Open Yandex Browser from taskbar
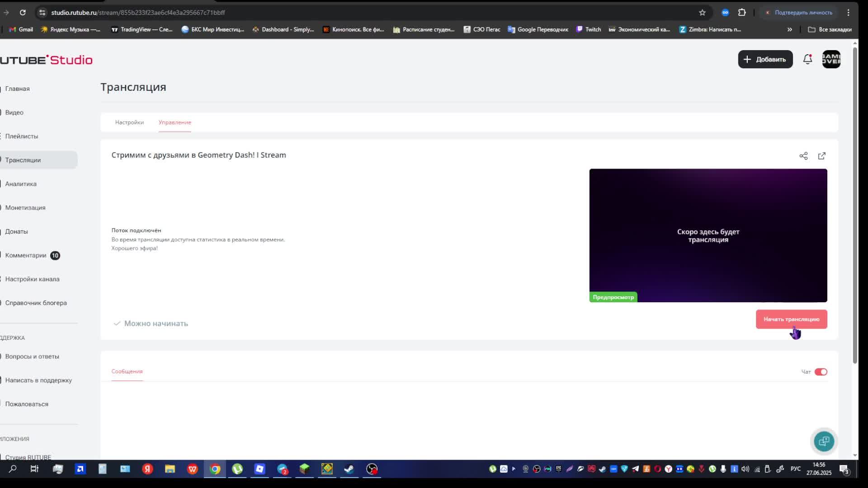Image resolution: width=868 pixels, height=488 pixels. click(x=148, y=469)
